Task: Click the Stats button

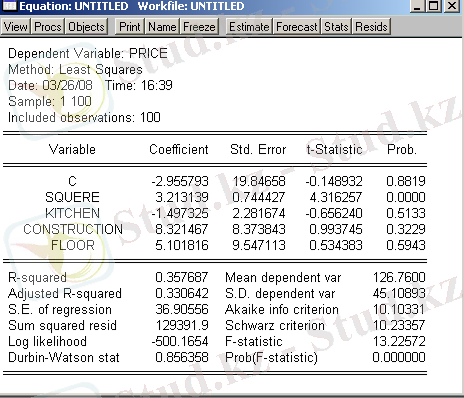Action: point(336,27)
